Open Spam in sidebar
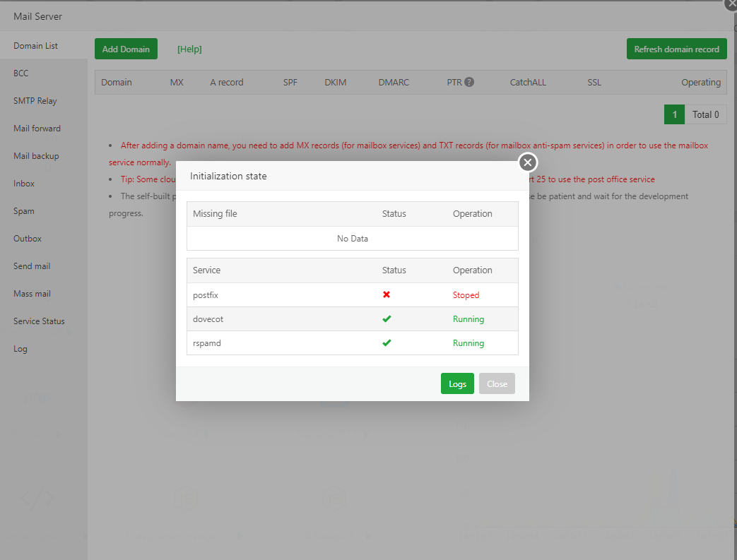 [x=44, y=211]
